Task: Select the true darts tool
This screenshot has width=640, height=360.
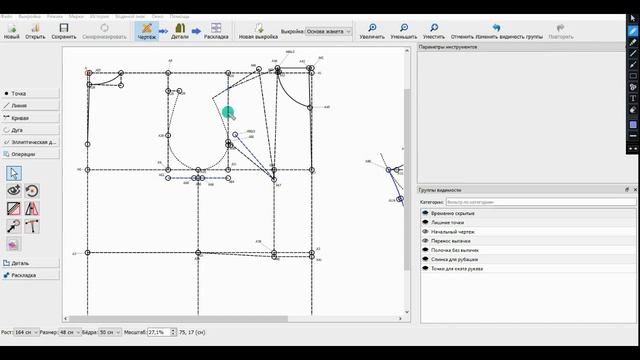Action: pos(32,226)
